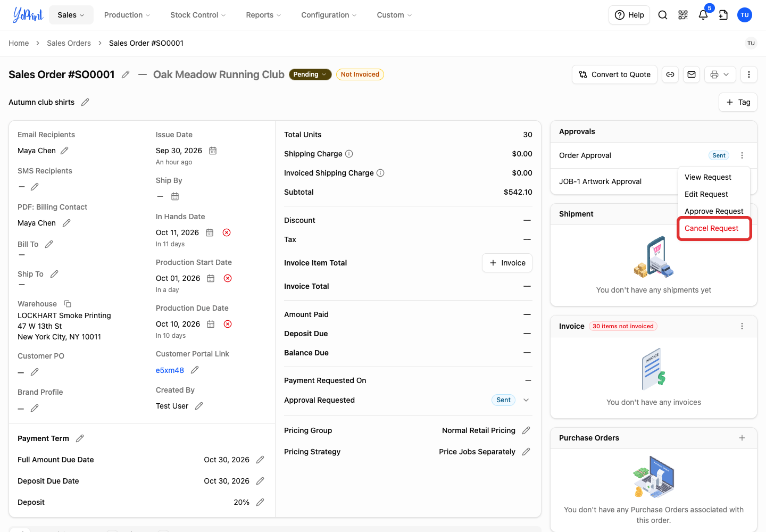Open the e5xm48 portal link
Image resolution: width=766 pixels, height=532 pixels.
170,370
